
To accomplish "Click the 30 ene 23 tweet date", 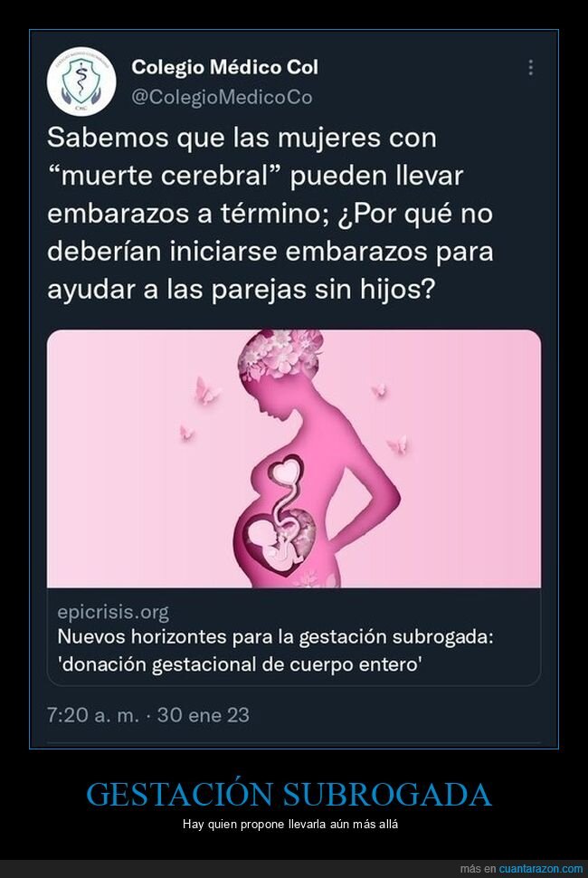I will [204, 715].
